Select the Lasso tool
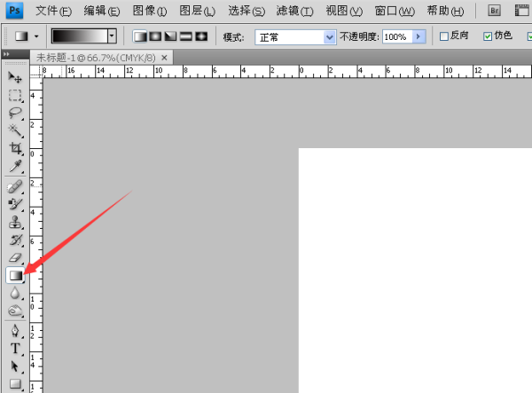Image resolution: width=532 pixels, height=393 pixels. click(x=15, y=113)
